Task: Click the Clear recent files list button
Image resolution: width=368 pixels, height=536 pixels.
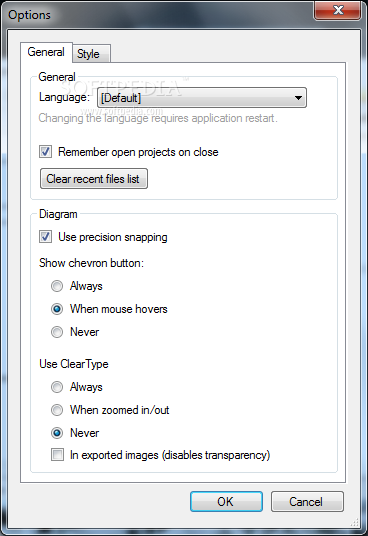Action: click(94, 178)
